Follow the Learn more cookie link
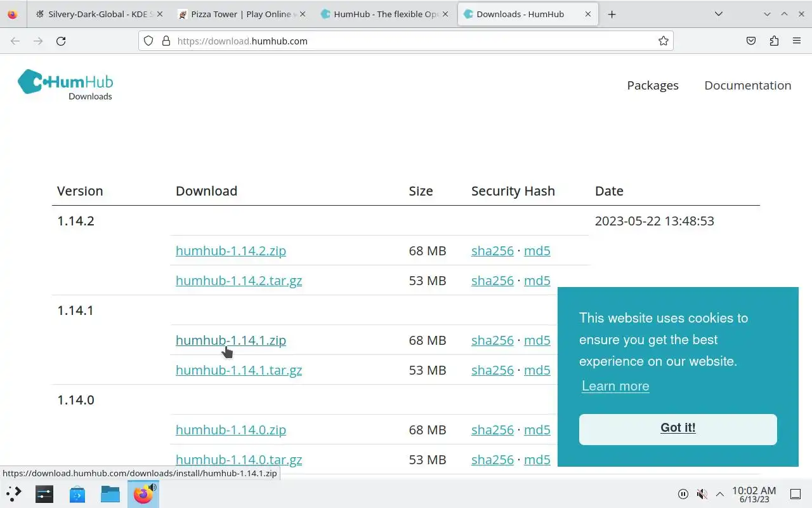Viewport: 812px width, 508px height. [x=615, y=386]
